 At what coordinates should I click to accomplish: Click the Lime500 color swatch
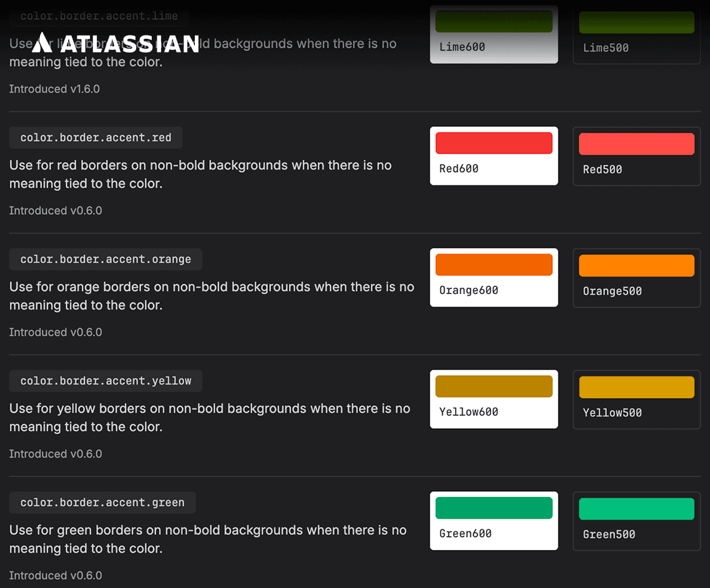[x=636, y=22]
